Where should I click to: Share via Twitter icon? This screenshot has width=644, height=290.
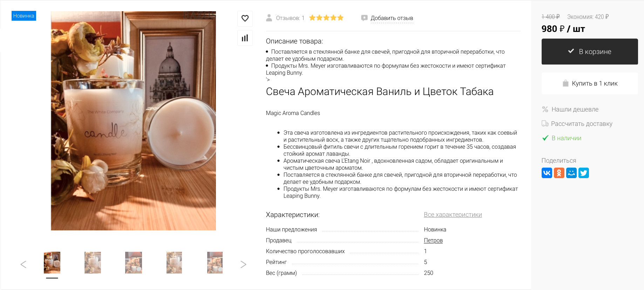584,173
